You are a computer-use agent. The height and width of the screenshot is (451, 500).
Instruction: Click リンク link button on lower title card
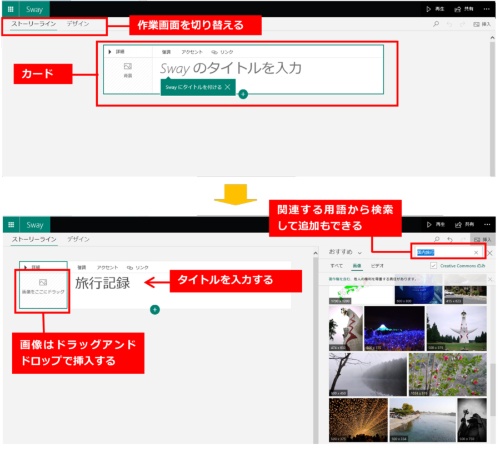[x=137, y=267]
